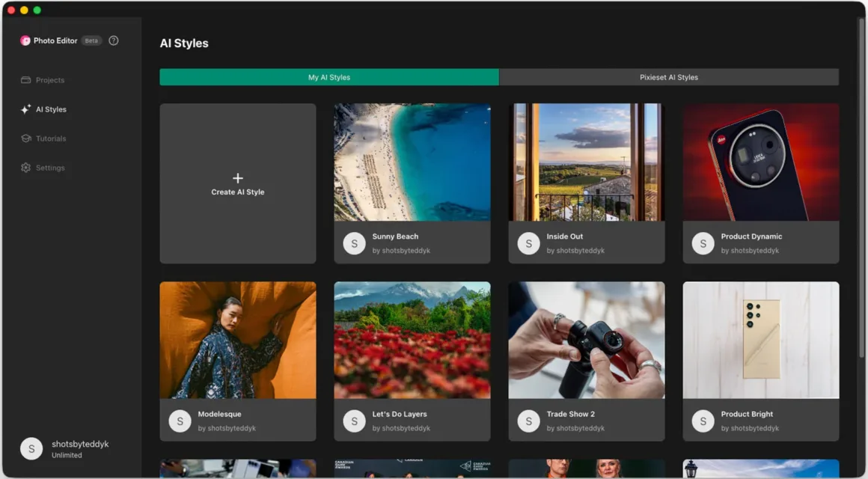Viewport: 868px width, 479px height.
Task: Click the plus icon to create style
Action: pos(237,178)
